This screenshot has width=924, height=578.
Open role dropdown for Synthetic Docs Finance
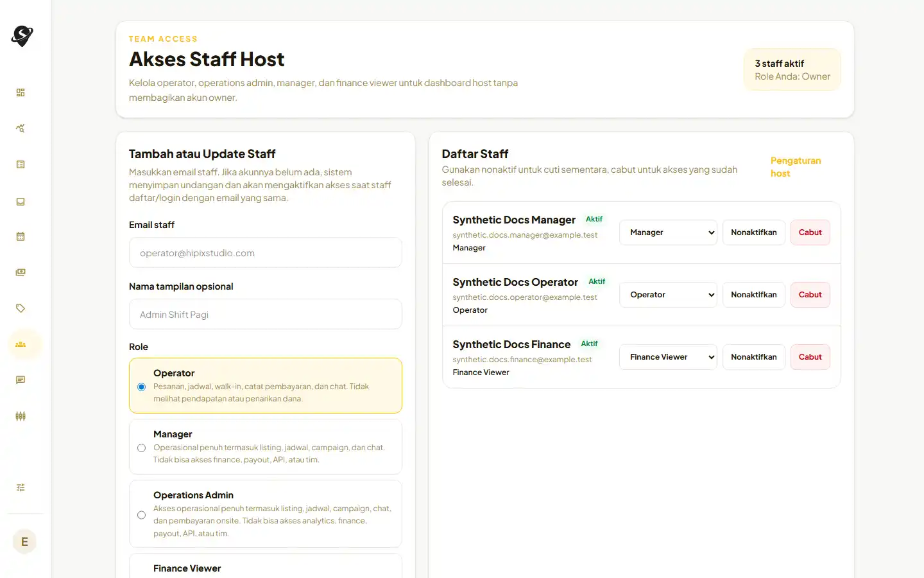668,357
